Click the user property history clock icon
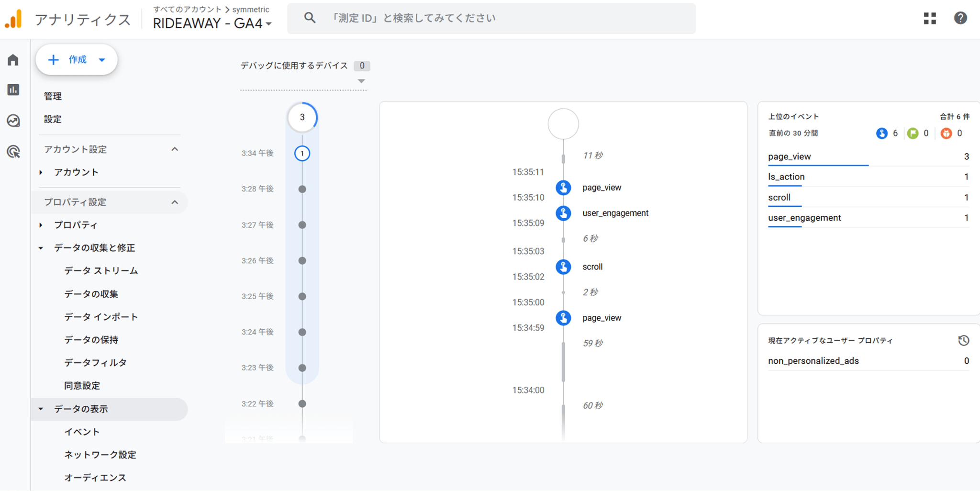980x491 pixels. [x=964, y=340]
